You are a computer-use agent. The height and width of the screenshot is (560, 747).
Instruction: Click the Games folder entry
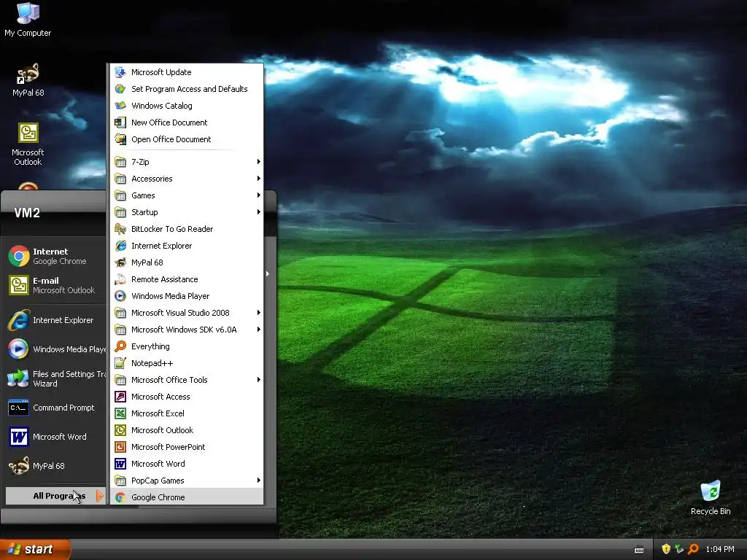(186, 195)
